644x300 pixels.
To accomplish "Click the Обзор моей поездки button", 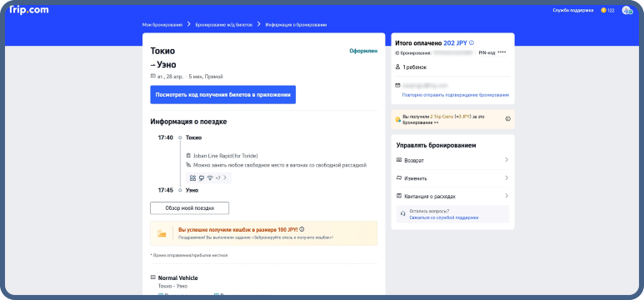I will coord(189,208).
